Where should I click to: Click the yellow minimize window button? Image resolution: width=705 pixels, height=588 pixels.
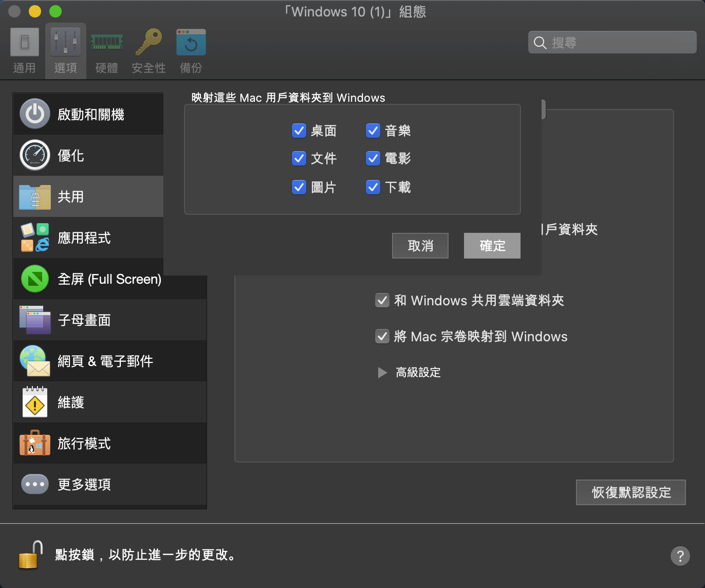pos(35,11)
